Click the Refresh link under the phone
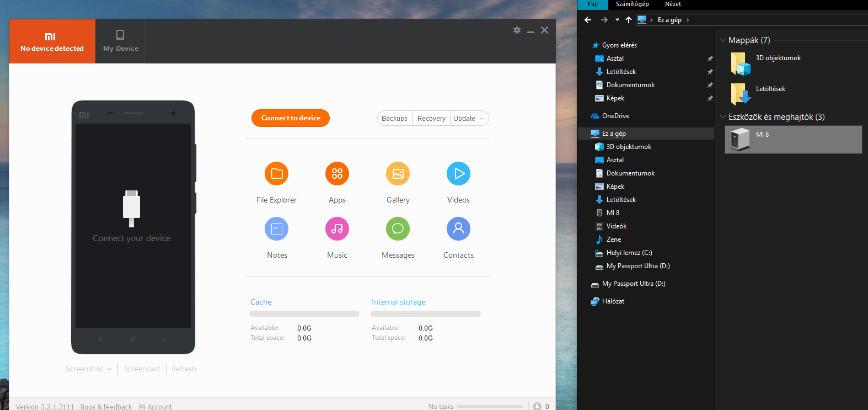This screenshot has width=868, height=410. coord(184,369)
